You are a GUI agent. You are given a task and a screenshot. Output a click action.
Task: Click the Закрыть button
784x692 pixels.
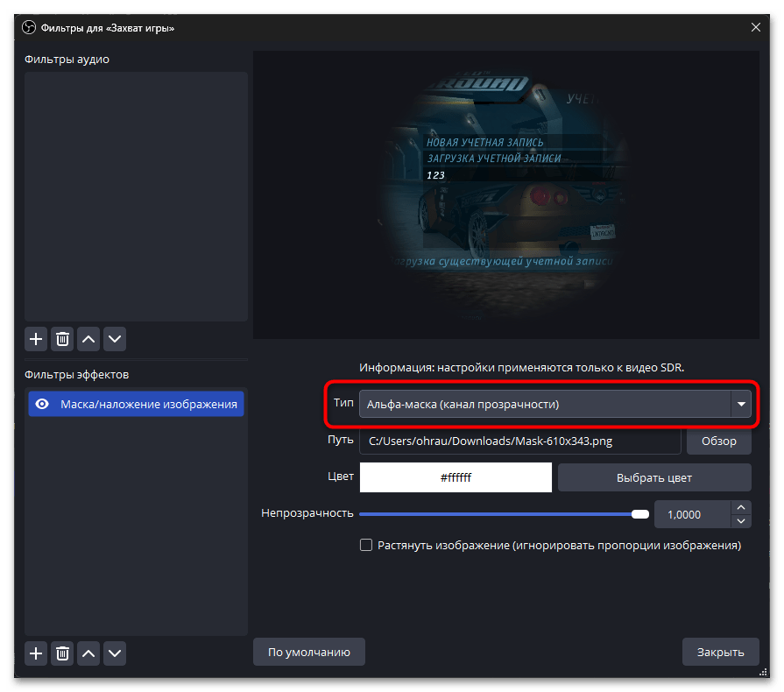pyautogui.click(x=721, y=652)
